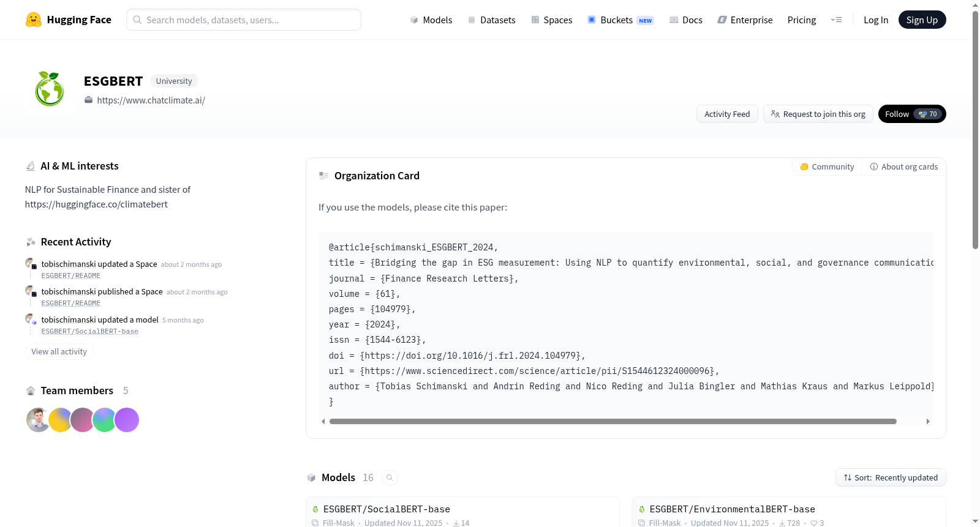Click the Models count 16
This screenshot has width=980, height=527.
click(x=368, y=478)
